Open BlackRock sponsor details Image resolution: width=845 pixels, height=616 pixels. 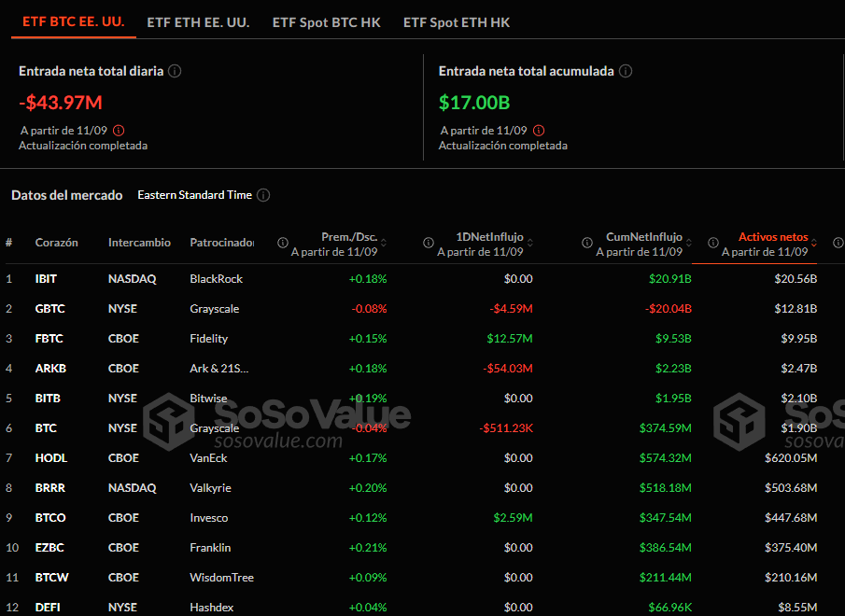[217, 278]
